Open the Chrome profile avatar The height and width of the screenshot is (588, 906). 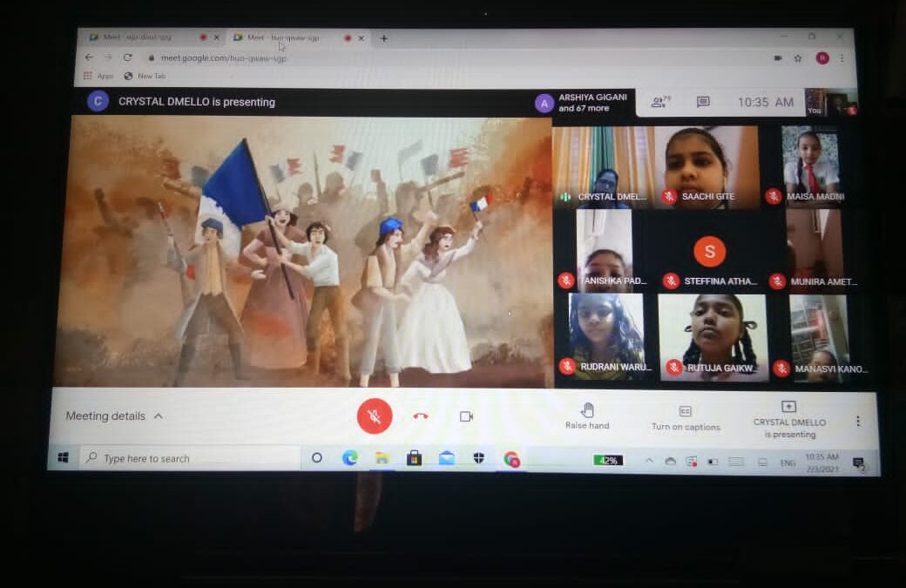coord(822,57)
